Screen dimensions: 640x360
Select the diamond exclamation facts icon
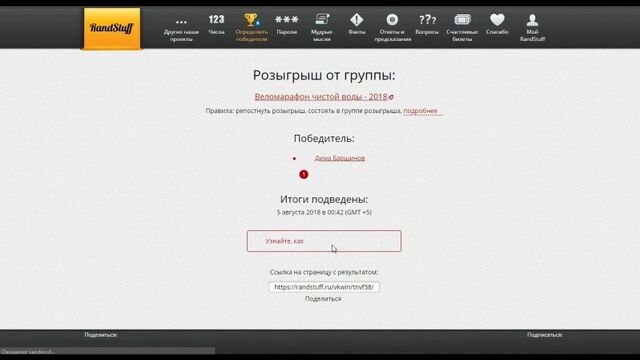[x=357, y=19]
